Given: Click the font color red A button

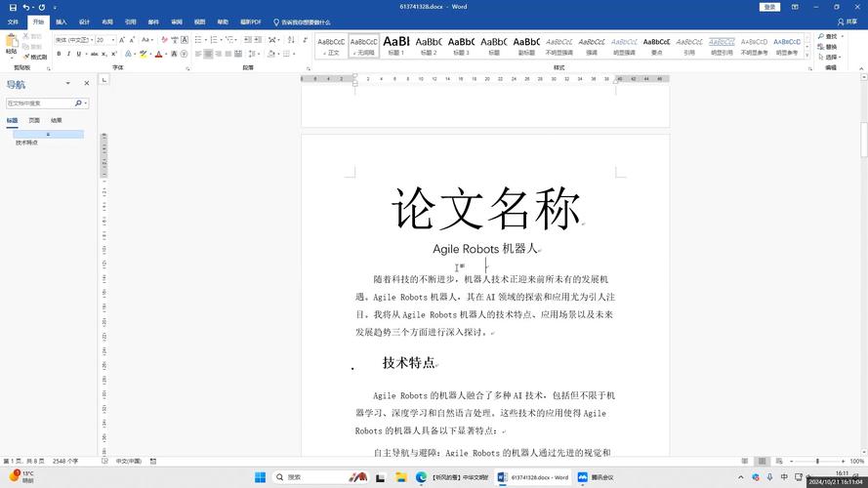Looking at the screenshot, I should tap(159, 54).
